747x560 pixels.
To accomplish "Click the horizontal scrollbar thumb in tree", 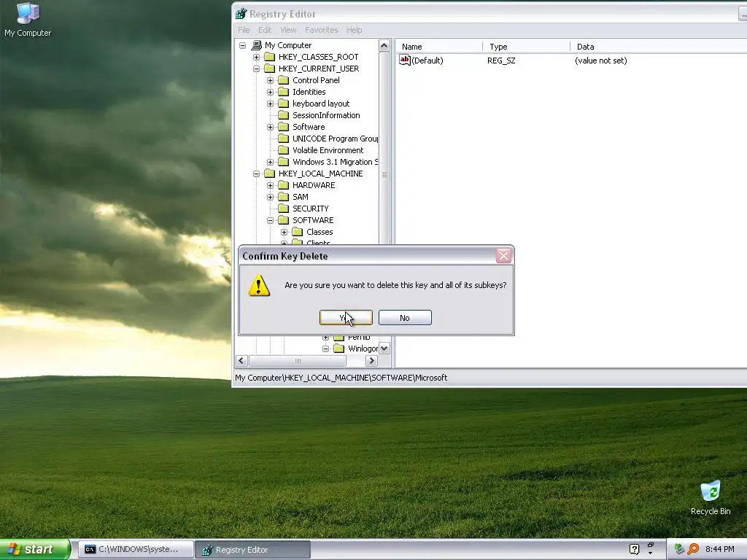I will pos(298,361).
